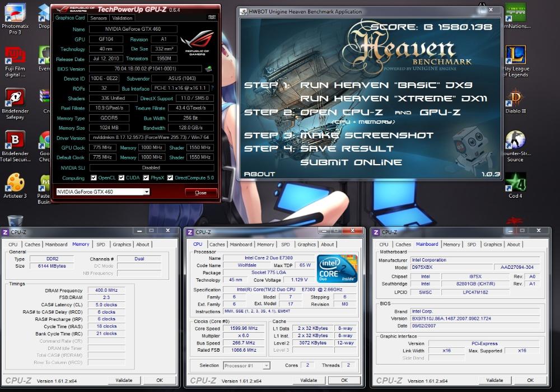This screenshot has width=560, height=392.
Task: Open Google Chrome desktop icon
Action: point(44,146)
